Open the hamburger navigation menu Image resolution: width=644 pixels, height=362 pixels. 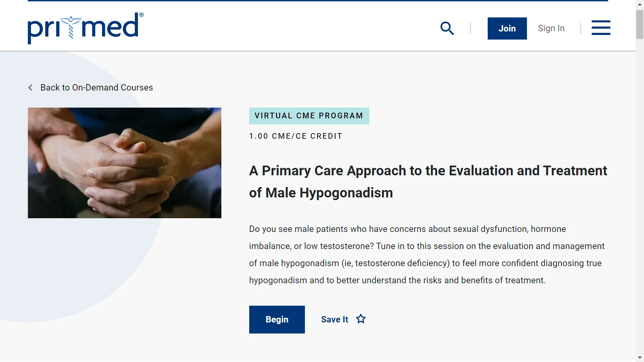(x=601, y=27)
